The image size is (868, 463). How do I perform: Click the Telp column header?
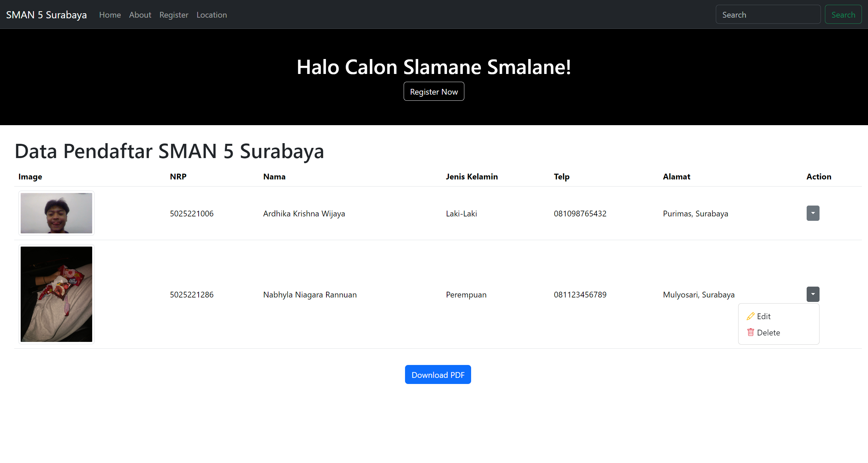tap(562, 177)
